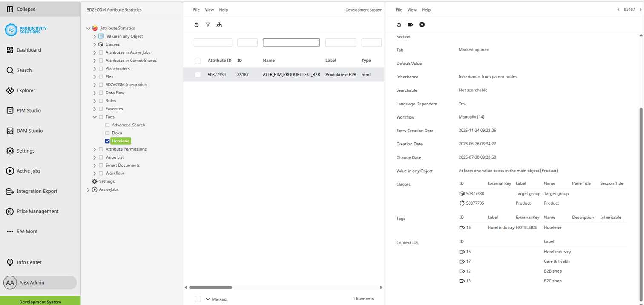This screenshot has height=305, width=644.
Task: Click the tag icon in the right panel toolbar
Action: 411,25
